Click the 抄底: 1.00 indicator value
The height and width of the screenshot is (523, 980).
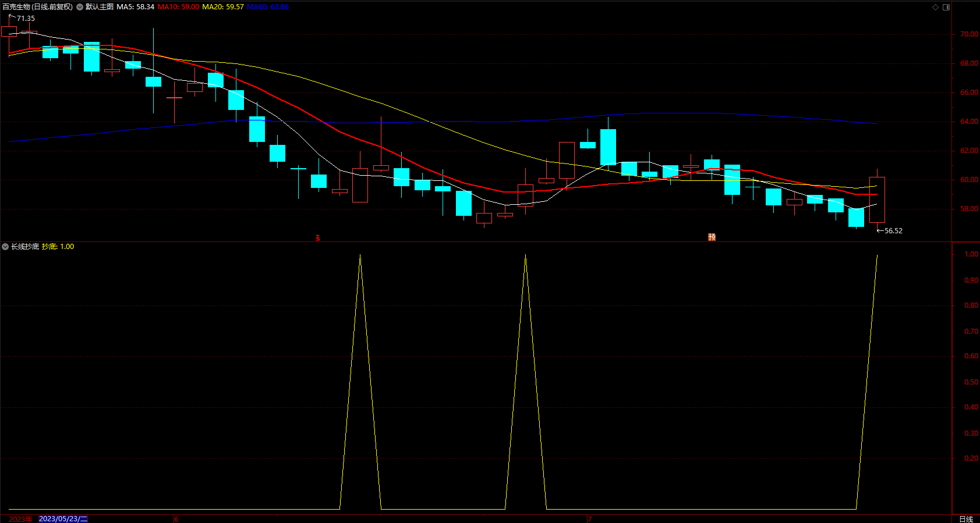[x=58, y=247]
